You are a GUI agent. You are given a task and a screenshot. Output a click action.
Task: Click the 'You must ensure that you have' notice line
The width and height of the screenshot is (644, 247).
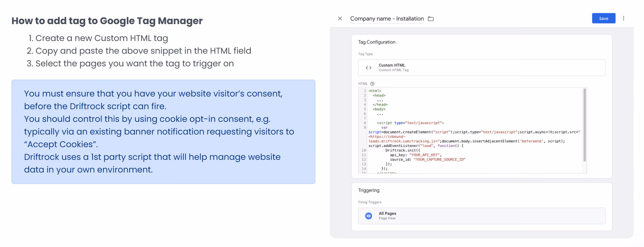click(153, 94)
